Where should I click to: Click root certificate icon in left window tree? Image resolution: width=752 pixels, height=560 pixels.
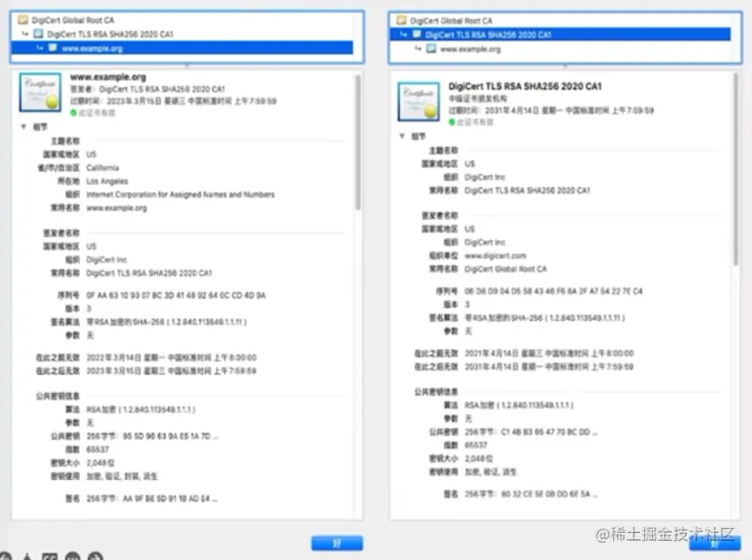23,20
